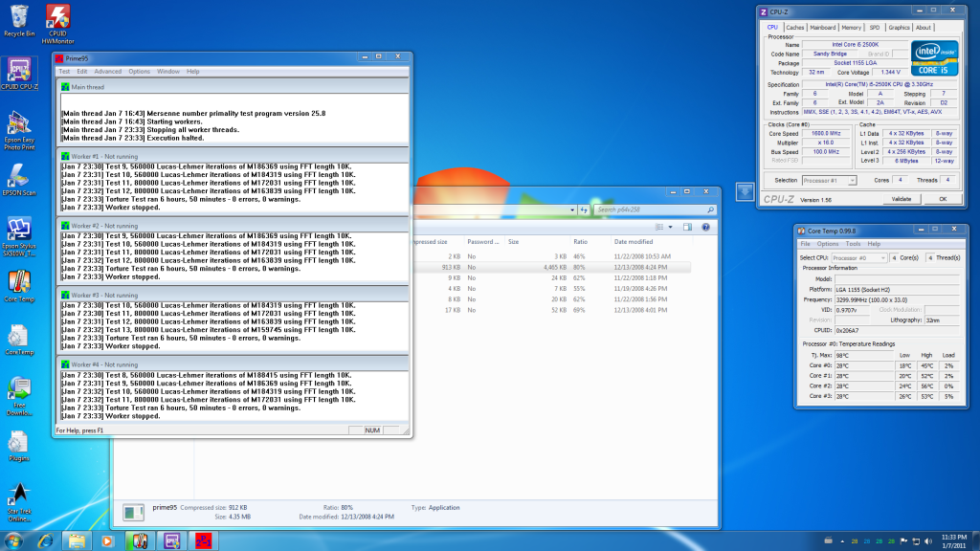This screenshot has height=551, width=980.
Task: Select the Worker #1 pane title bar
Action: (234, 156)
